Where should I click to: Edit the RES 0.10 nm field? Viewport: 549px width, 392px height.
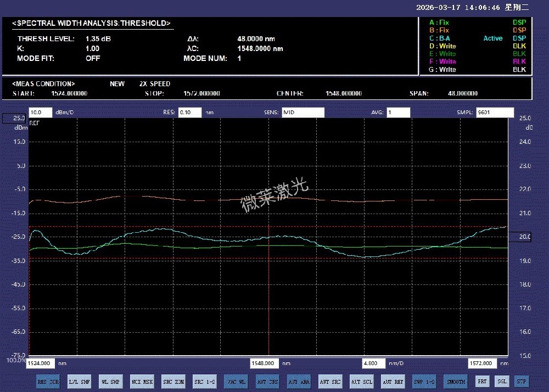(x=190, y=113)
